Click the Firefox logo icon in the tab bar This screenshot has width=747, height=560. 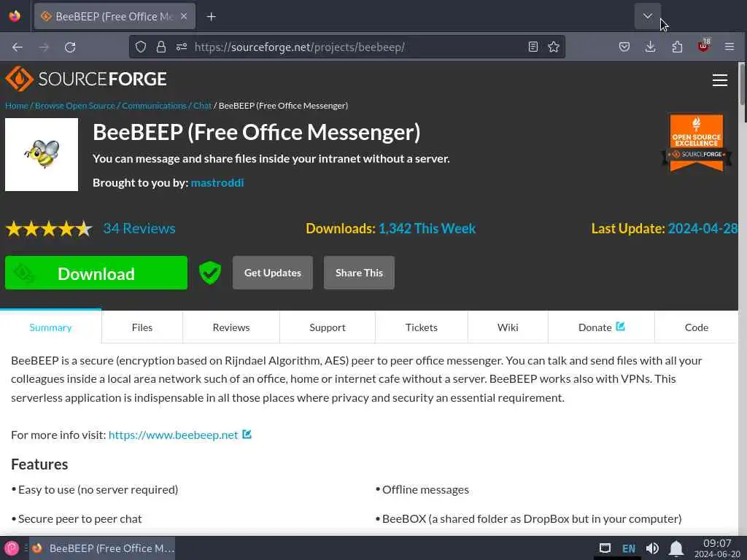click(x=15, y=16)
